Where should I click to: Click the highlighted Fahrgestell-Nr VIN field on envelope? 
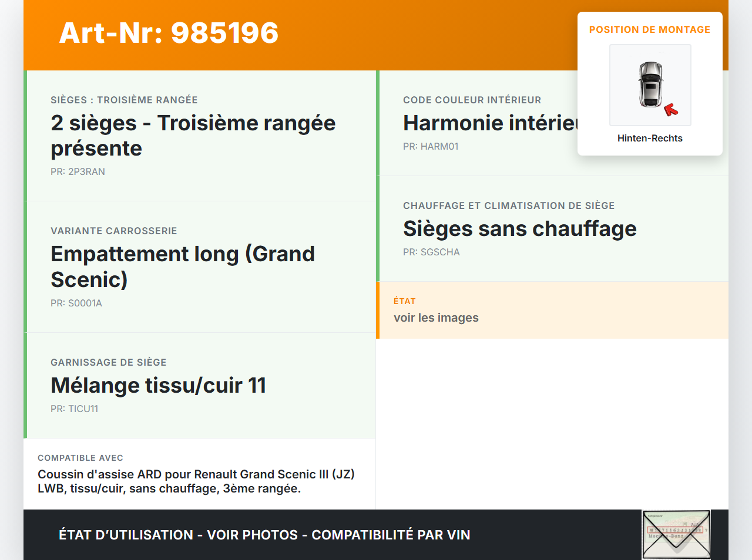click(676, 529)
